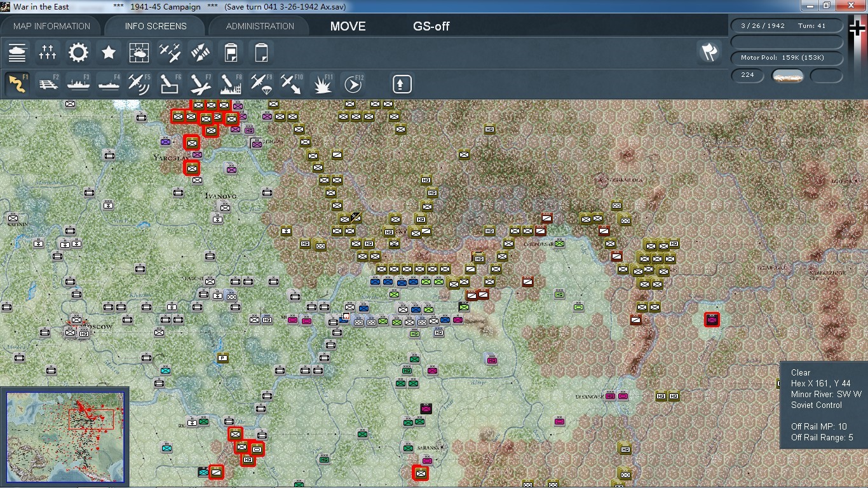Click the Ivanovo city label
This screenshot has width=868, height=488.
coord(220,196)
